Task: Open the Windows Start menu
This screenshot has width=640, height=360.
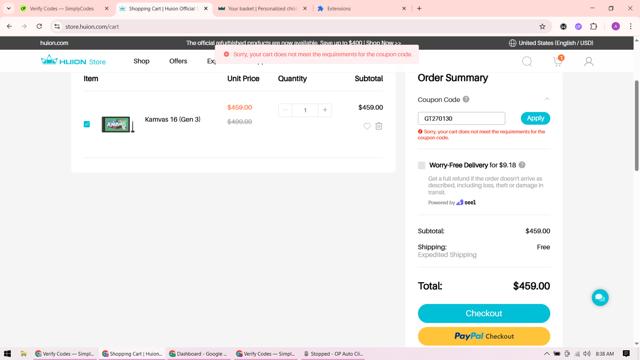Action: tap(7, 354)
